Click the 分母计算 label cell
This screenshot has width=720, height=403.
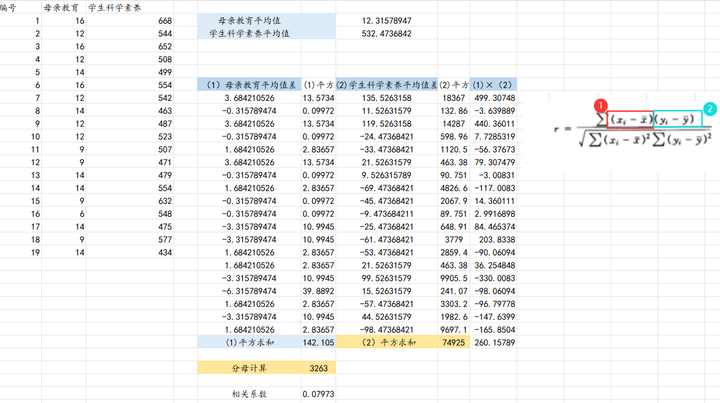coord(249,368)
